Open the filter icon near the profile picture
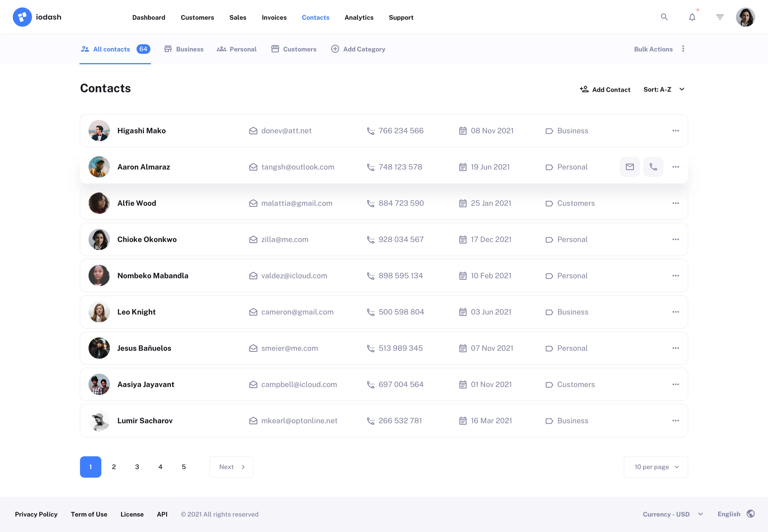The height and width of the screenshot is (532, 768). point(720,17)
